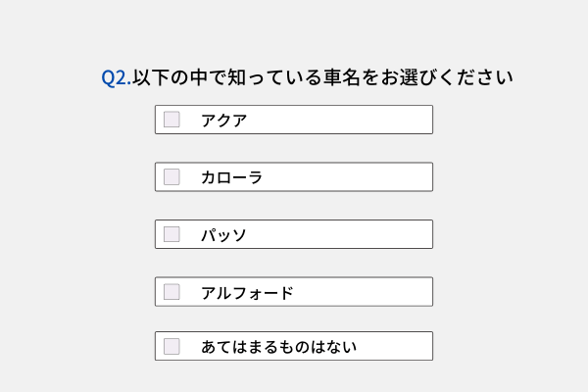588x392 pixels.
Task: Check the アクア checkbox
Action: 171,120
